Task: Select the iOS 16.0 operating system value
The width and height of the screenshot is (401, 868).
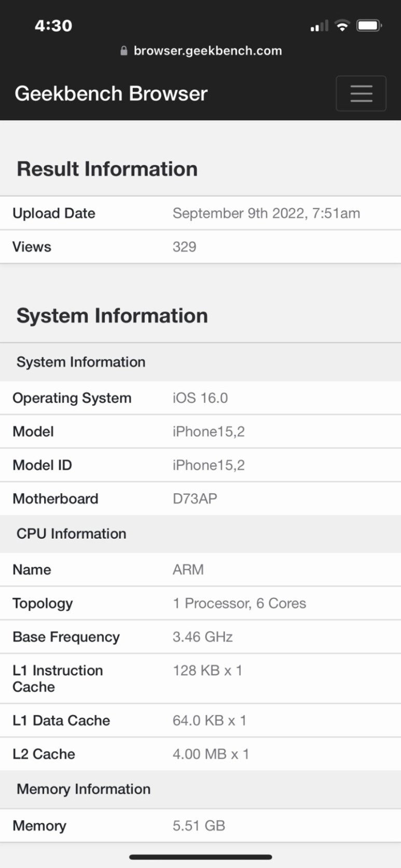Action: [x=200, y=398]
